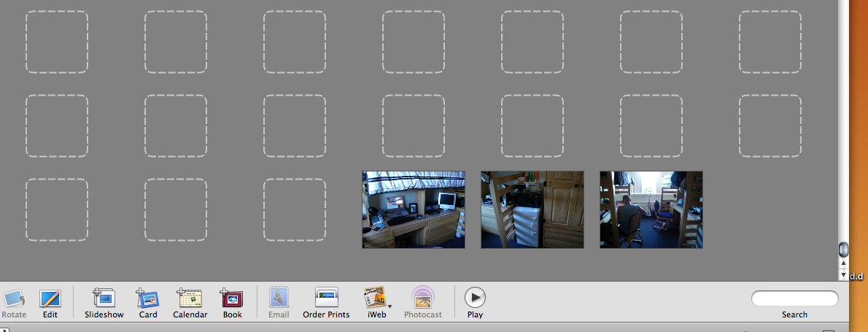Open the iWeb dropdown arrow
868x332 pixels.
pyautogui.click(x=390, y=306)
